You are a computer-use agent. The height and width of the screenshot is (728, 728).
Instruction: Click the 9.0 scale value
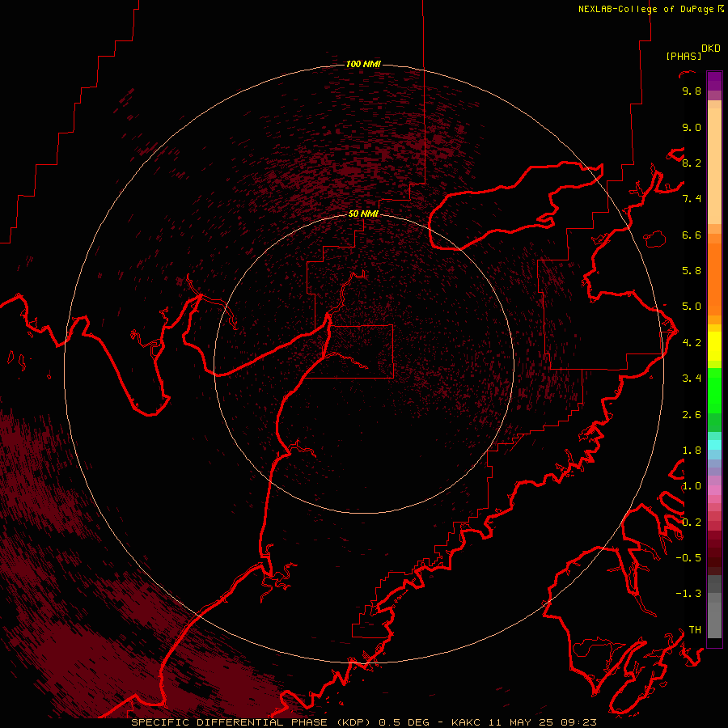[692, 127]
